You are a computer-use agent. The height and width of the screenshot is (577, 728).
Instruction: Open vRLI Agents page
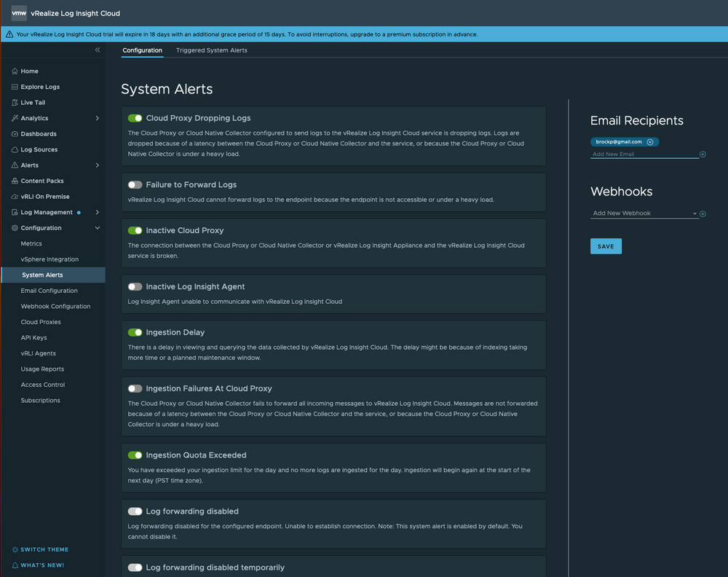pyautogui.click(x=38, y=353)
